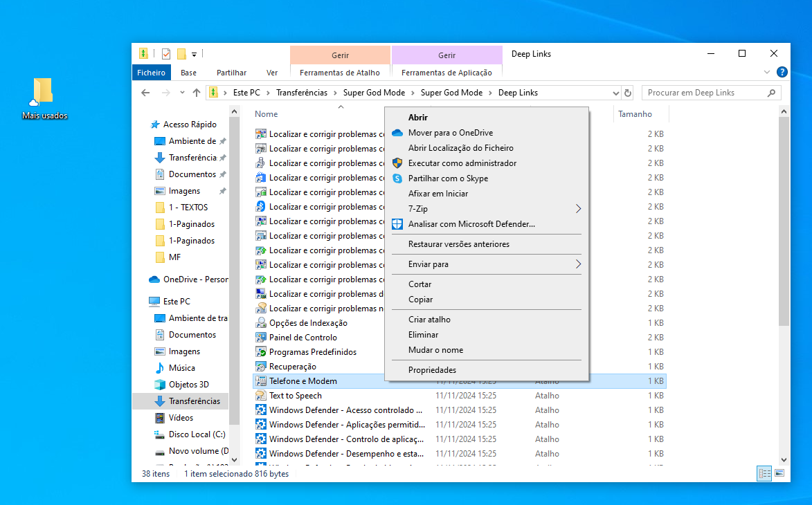Viewport: 812px width, 505px height.
Task: Click the administrator shield icon in context menu
Action: (397, 163)
